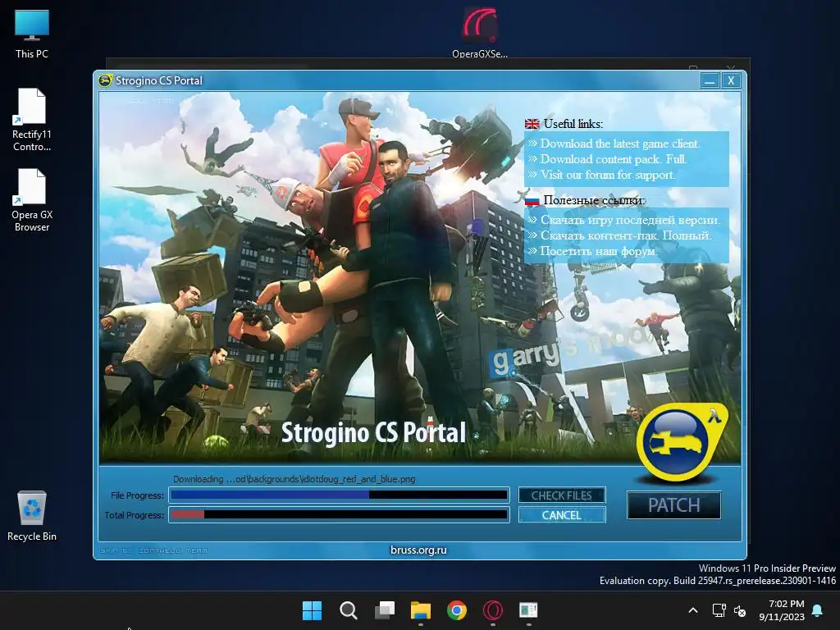Image resolution: width=840 pixels, height=630 pixels.
Task: Minimize the Strogino CS Portal window
Action: (710, 80)
